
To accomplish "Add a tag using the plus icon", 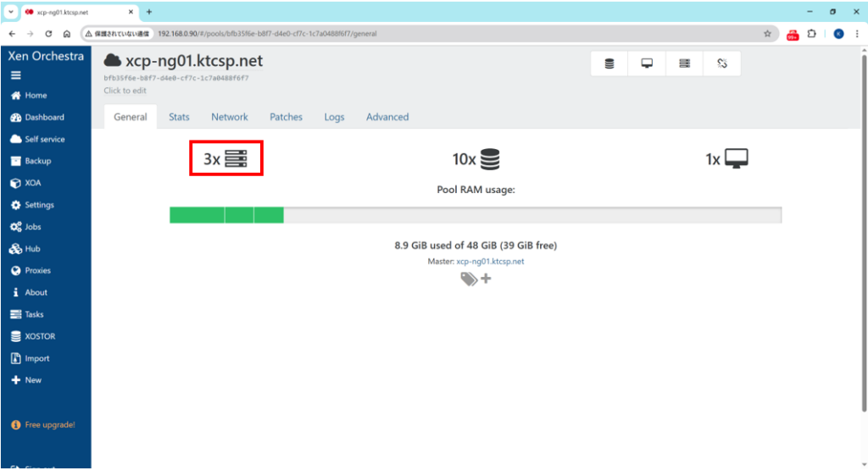I will 486,279.
